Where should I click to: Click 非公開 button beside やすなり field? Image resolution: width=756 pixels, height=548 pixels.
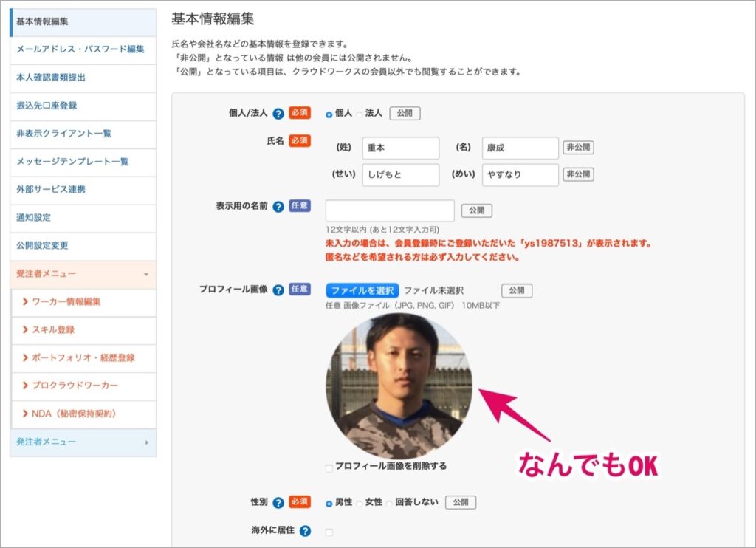tap(578, 174)
